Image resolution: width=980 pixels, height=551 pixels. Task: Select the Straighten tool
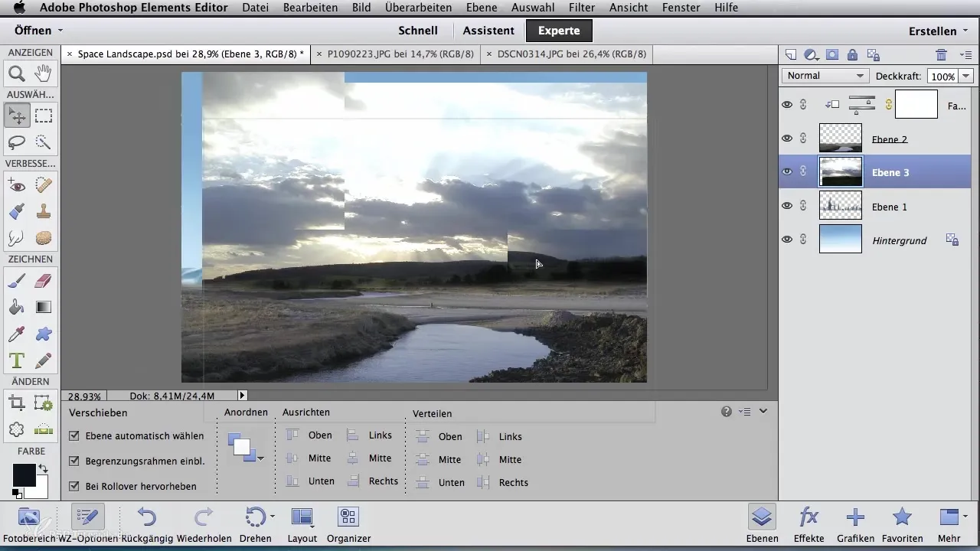click(44, 429)
